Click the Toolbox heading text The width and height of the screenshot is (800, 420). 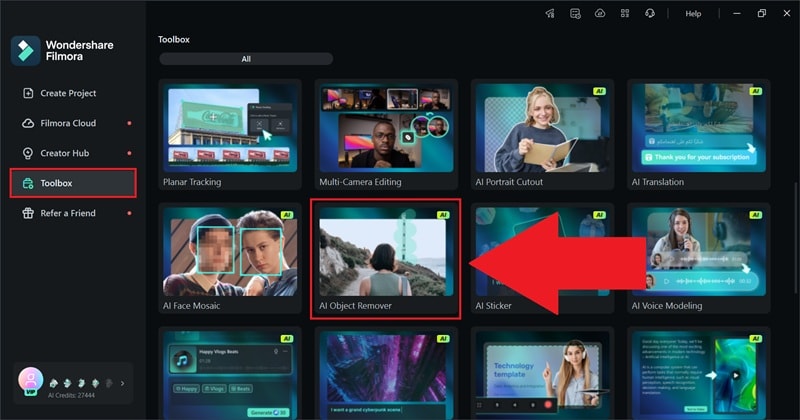point(173,39)
